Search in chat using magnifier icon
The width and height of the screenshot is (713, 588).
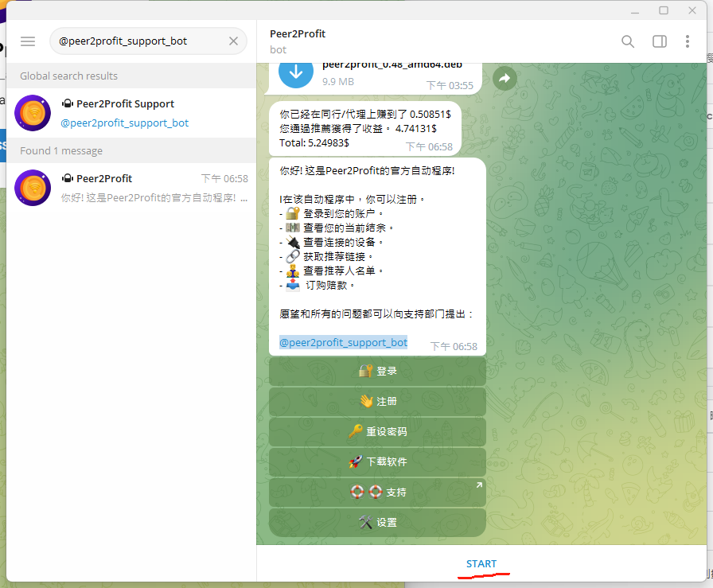(x=628, y=41)
